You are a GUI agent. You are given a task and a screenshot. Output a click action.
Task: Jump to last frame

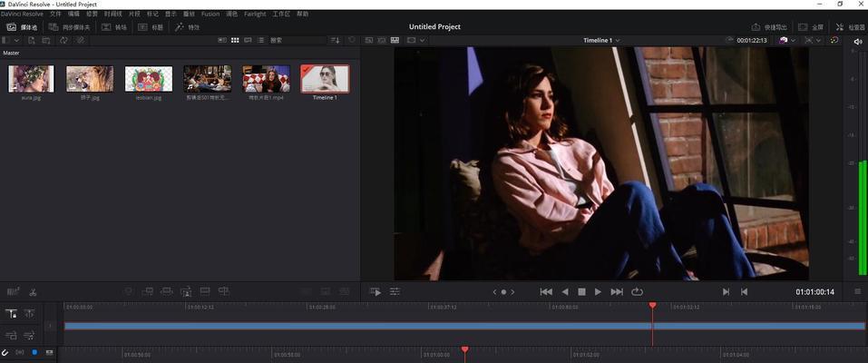click(617, 291)
